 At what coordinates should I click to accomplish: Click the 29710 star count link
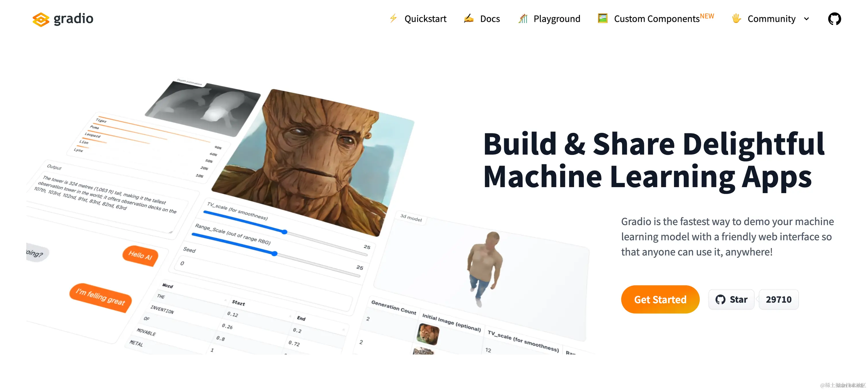point(778,299)
